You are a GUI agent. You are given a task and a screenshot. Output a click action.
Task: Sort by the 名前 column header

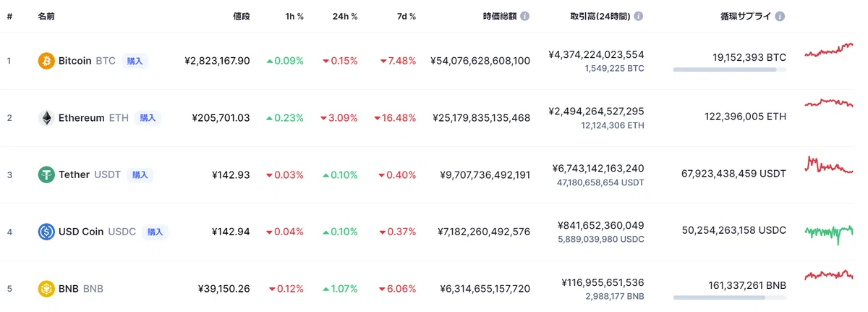47,16
